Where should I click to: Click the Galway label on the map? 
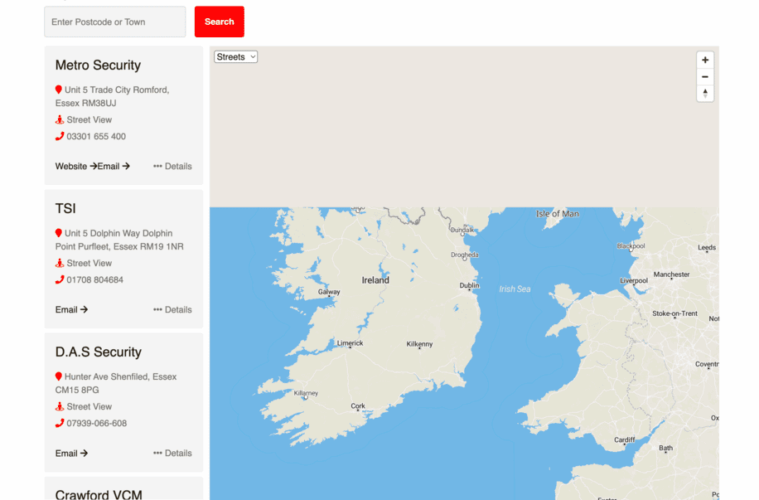coord(329,291)
